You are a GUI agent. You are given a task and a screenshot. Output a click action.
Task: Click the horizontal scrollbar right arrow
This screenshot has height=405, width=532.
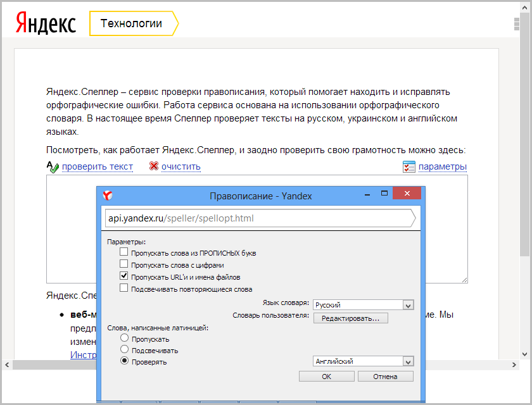click(514, 364)
